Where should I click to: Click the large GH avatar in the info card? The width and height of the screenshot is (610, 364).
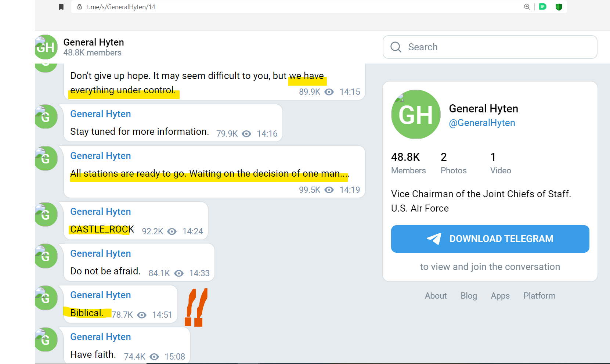(416, 114)
